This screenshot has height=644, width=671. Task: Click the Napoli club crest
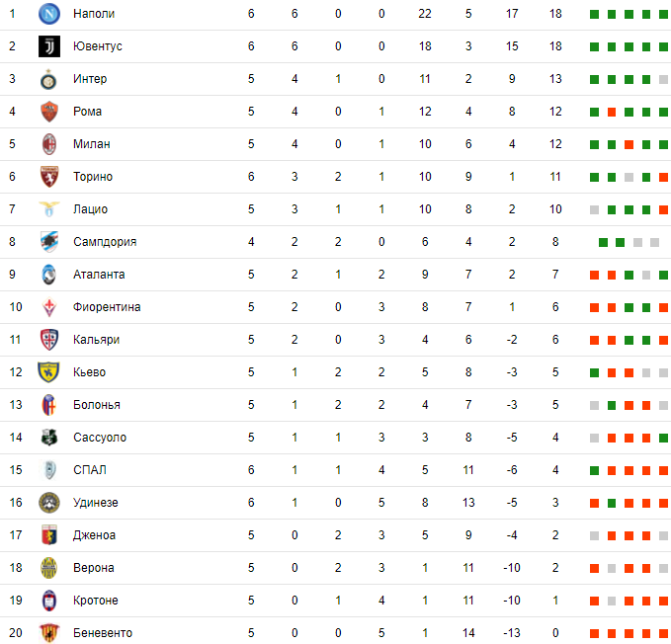coord(49,14)
